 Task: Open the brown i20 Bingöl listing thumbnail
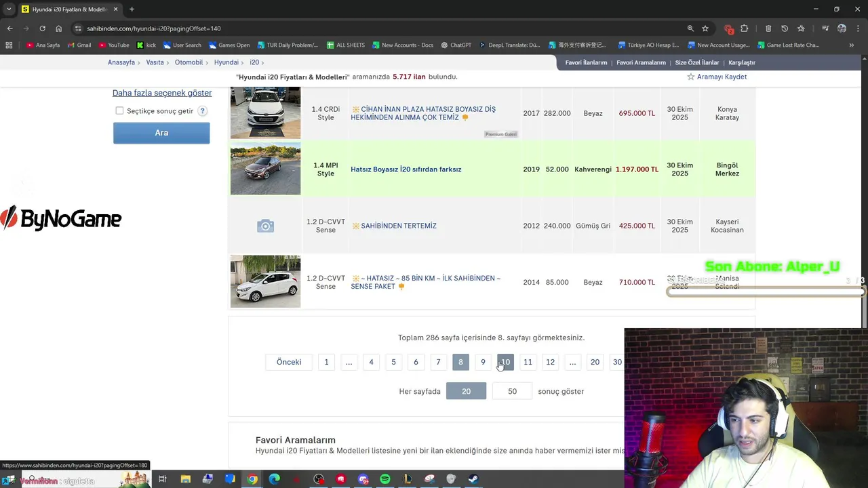(265, 169)
